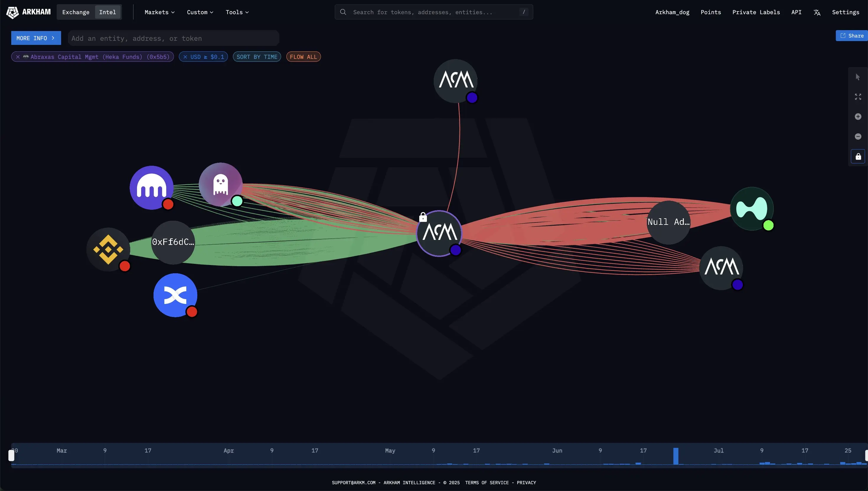This screenshot has width=868, height=491.
Task: Click the Jun label on timeline
Action: click(x=557, y=451)
